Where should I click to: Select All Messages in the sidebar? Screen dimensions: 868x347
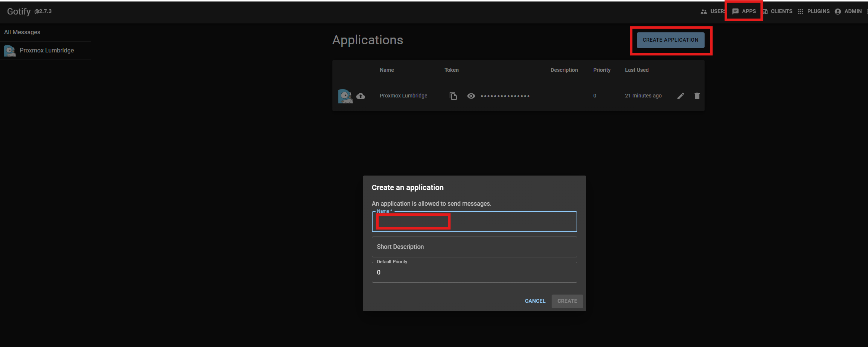click(x=22, y=32)
